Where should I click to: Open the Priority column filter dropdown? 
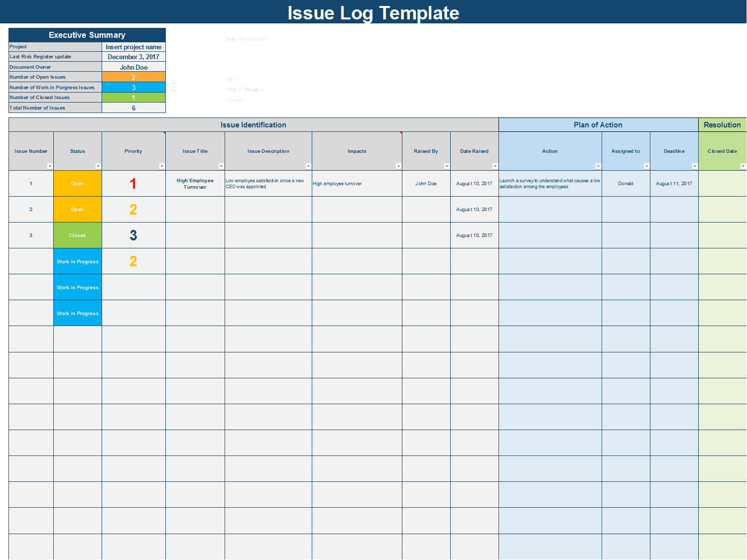(162, 166)
